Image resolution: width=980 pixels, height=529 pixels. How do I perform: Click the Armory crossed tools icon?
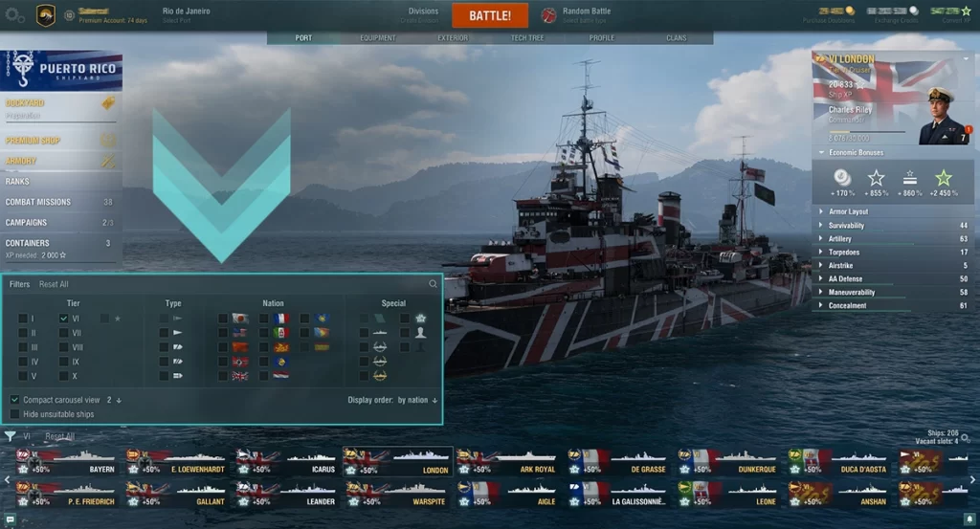click(x=108, y=161)
